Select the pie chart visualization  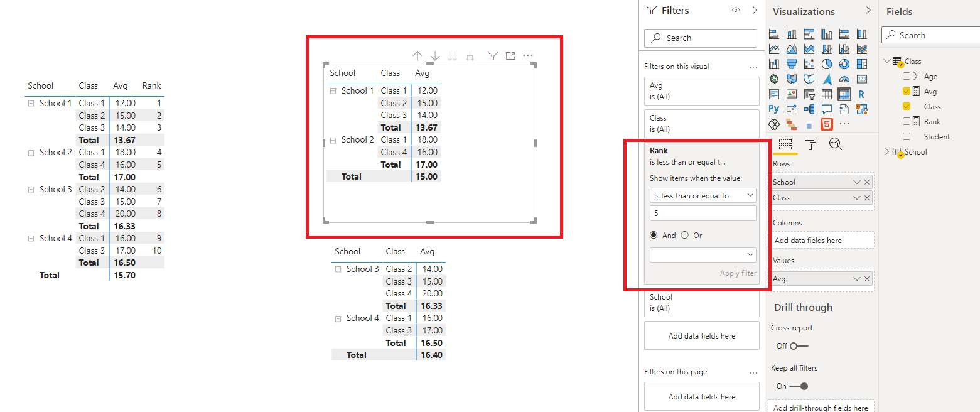point(827,64)
